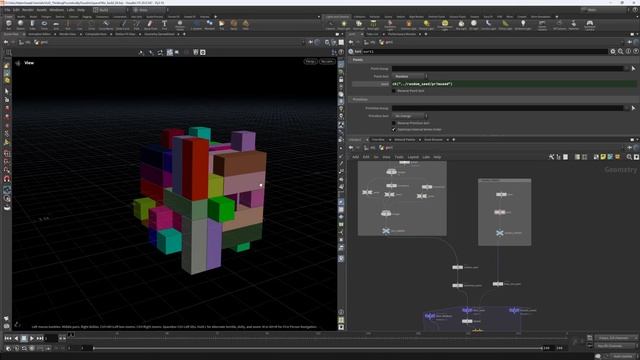The width and height of the screenshot is (640, 360).
Task: Click the Primitive Group input field
Action: [507, 108]
